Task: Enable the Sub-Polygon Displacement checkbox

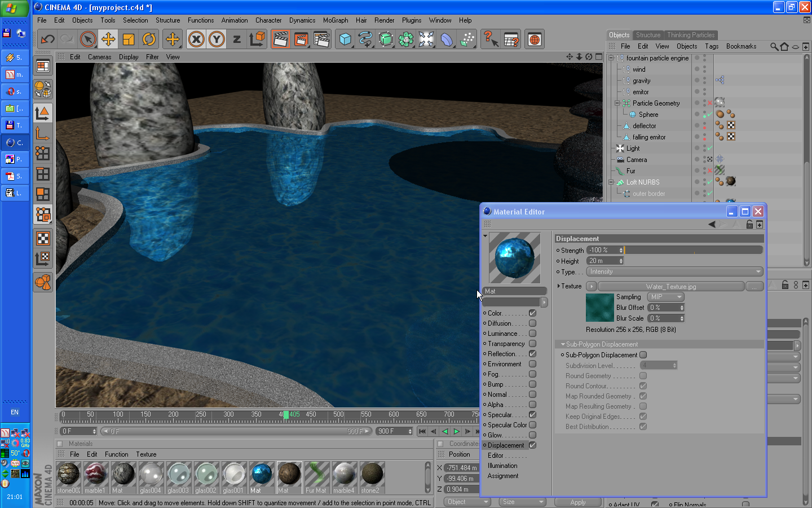Action: click(643, 355)
